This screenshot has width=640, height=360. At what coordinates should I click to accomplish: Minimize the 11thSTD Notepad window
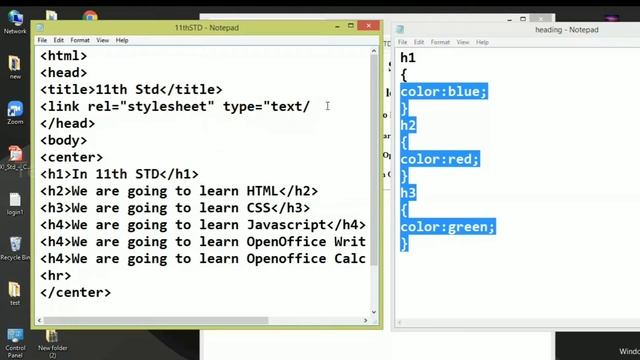pos(337,26)
